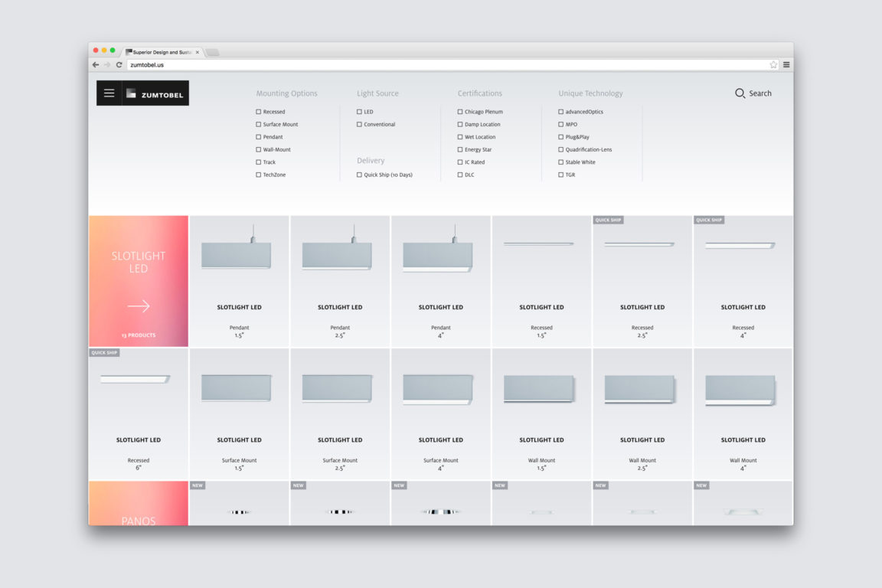This screenshot has width=882, height=588.
Task: Open Slotlight LED Surface Mount 2.5" product
Action: 340,413
